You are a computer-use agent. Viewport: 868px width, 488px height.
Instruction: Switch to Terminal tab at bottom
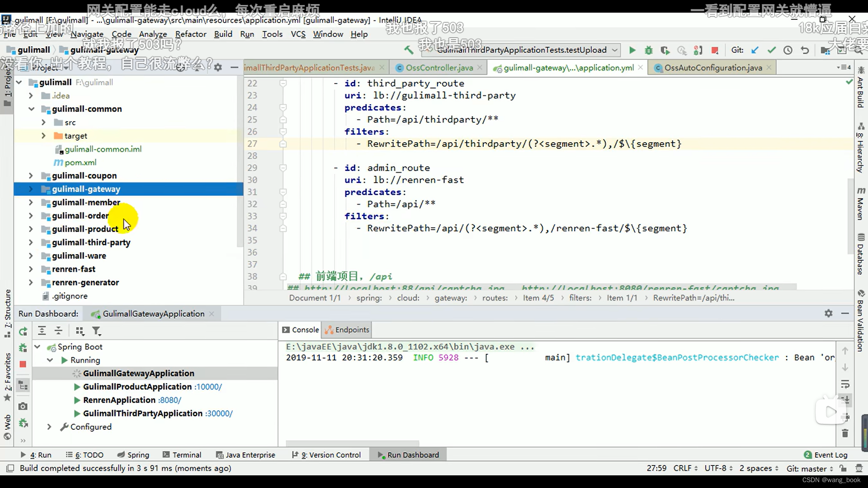(x=187, y=455)
